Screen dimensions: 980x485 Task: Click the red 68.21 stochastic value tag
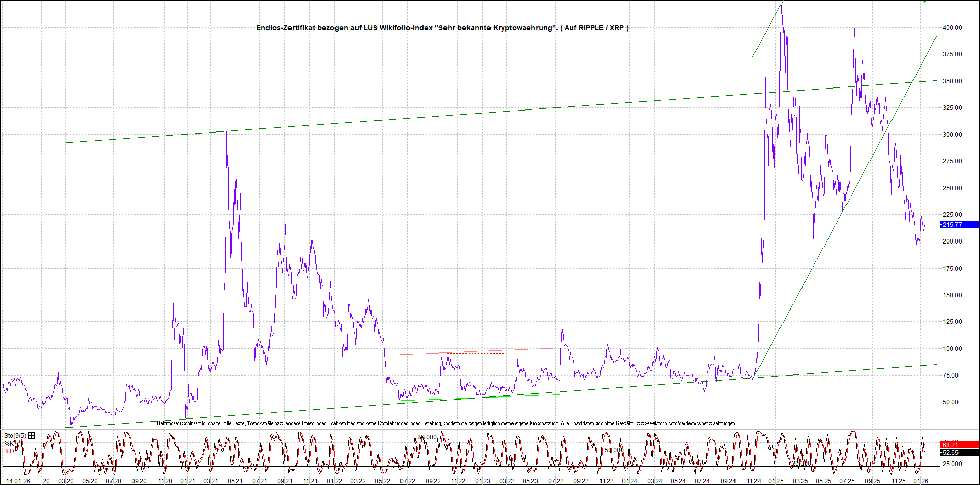pos(959,445)
